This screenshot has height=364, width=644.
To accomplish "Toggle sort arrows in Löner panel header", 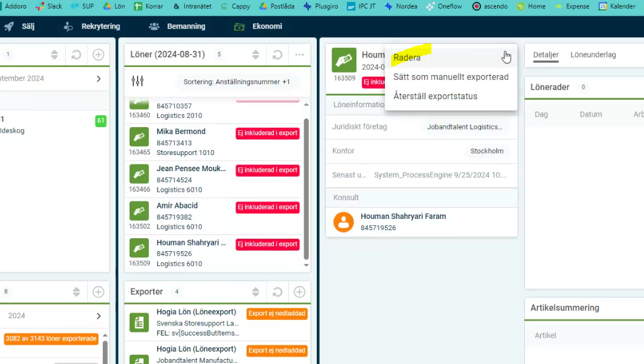I will (255, 55).
